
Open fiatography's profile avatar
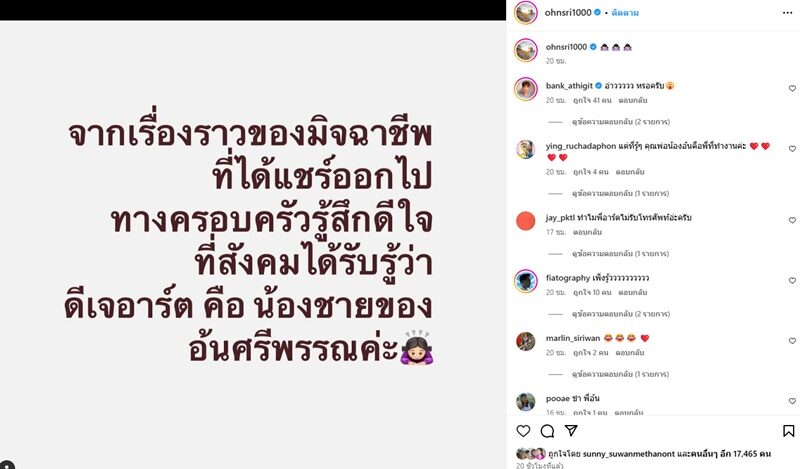click(x=526, y=281)
